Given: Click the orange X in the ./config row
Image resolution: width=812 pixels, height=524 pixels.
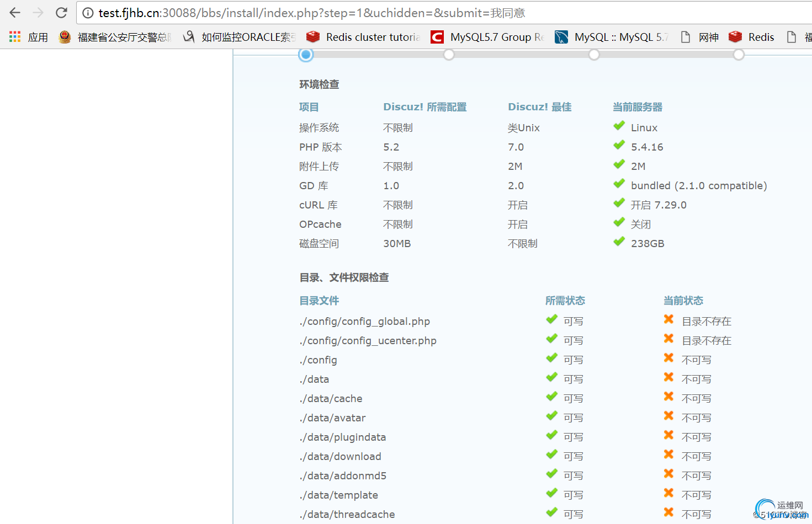Looking at the screenshot, I should 668,358.
